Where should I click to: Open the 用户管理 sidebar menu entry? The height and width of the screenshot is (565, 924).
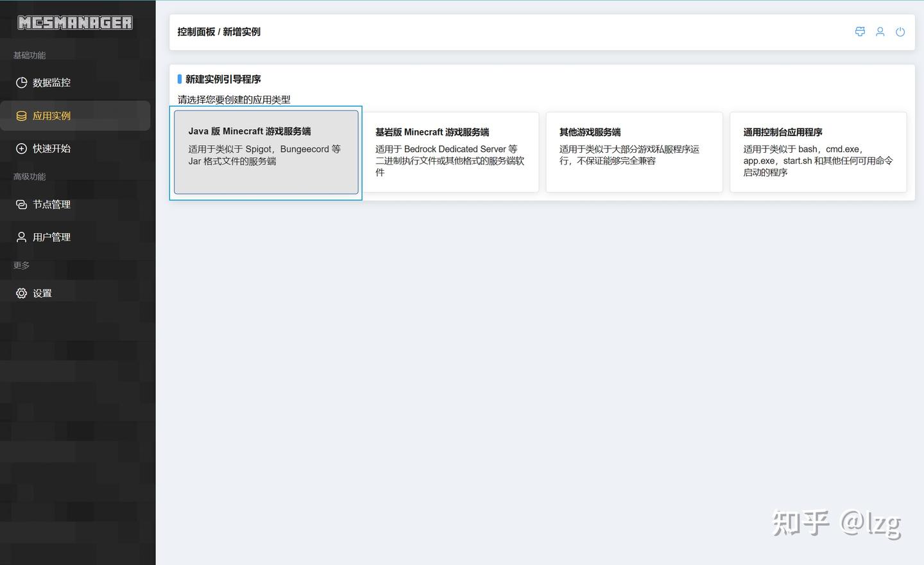pyautogui.click(x=52, y=236)
